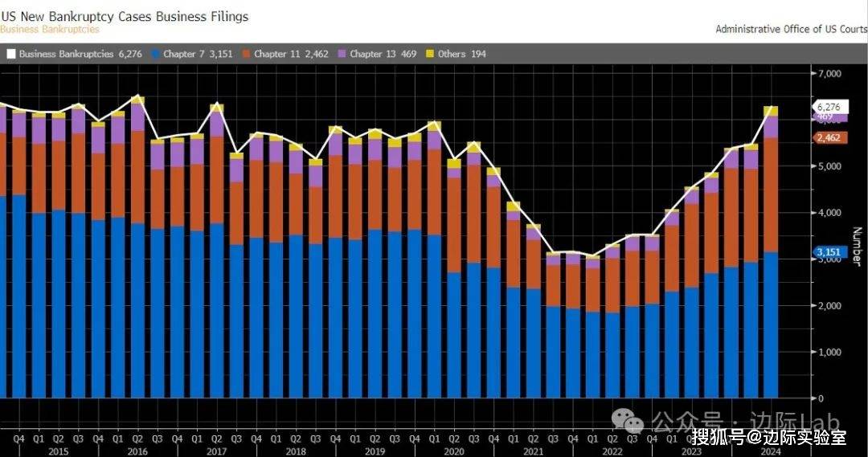The width and height of the screenshot is (868, 457).
Task: Click the 2018 year label on x-axis
Action: click(296, 451)
